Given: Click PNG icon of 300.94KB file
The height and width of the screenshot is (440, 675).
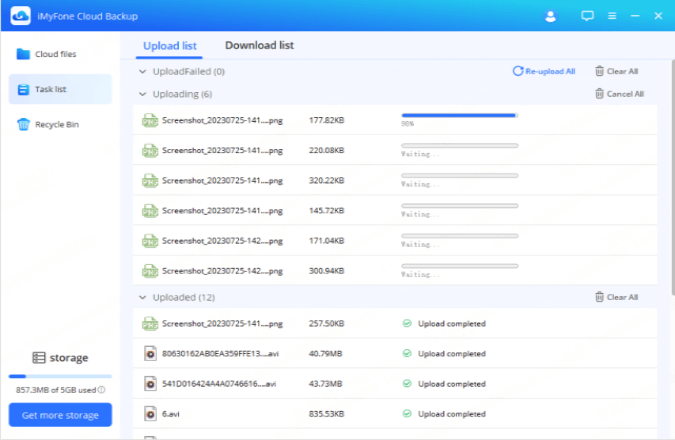Looking at the screenshot, I should pos(150,271).
